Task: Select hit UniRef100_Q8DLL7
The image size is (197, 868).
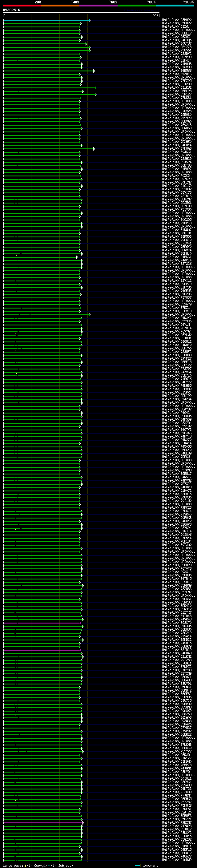Action: (x=177, y=33)
